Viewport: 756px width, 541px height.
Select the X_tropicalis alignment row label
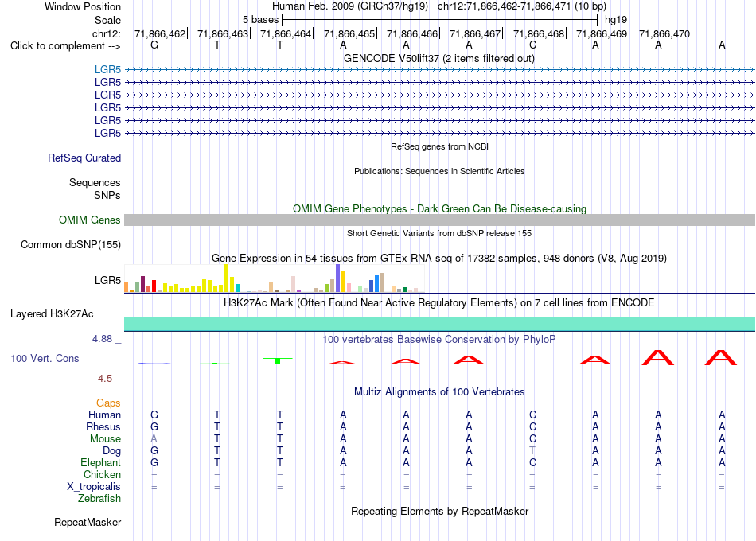click(x=94, y=487)
